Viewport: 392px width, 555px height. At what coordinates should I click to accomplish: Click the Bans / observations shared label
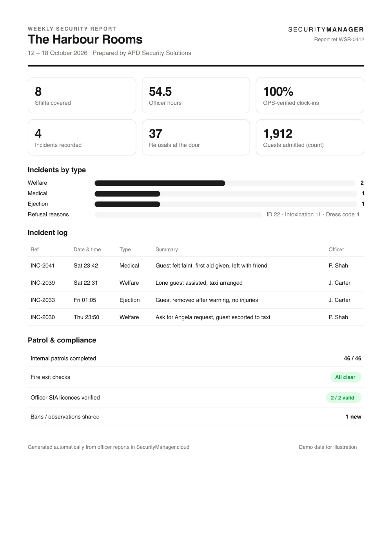coord(65,417)
